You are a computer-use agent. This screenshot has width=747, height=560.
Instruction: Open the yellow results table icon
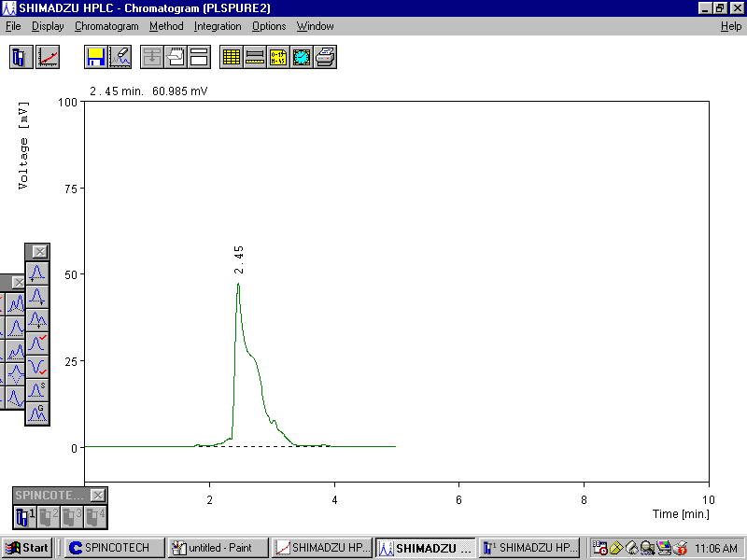(232, 57)
